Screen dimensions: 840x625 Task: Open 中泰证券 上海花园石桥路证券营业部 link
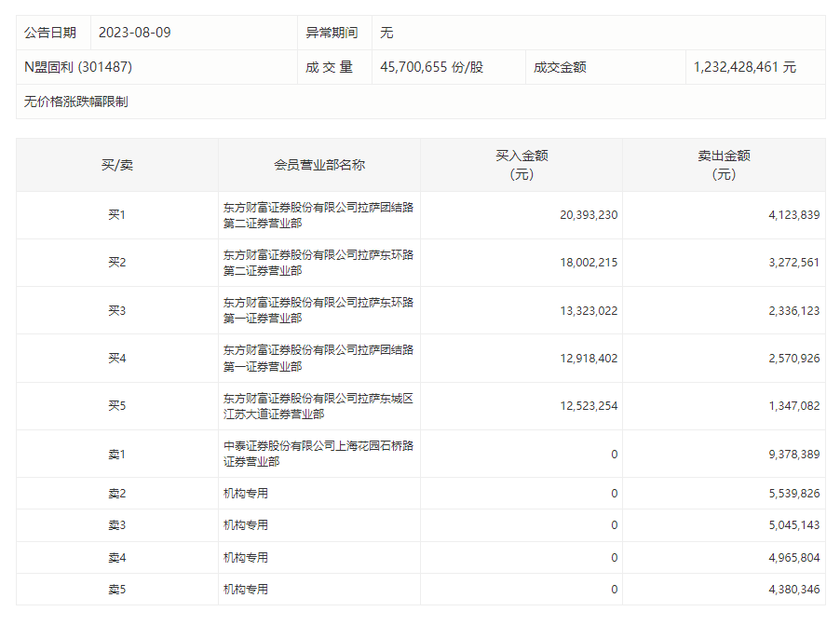[x=318, y=454]
